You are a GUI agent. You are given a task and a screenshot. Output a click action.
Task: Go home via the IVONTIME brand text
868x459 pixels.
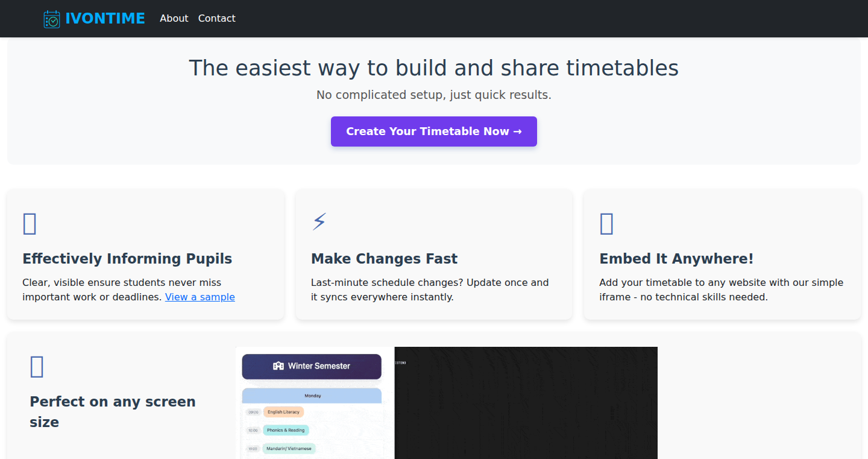point(105,19)
